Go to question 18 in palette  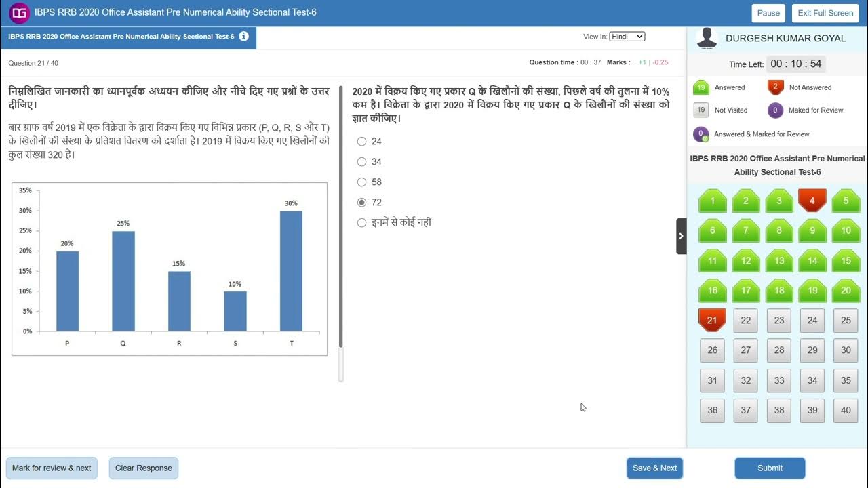(779, 290)
